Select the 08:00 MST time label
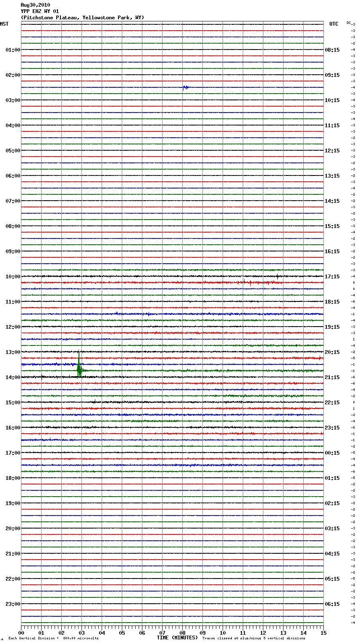 pyautogui.click(x=13, y=226)
